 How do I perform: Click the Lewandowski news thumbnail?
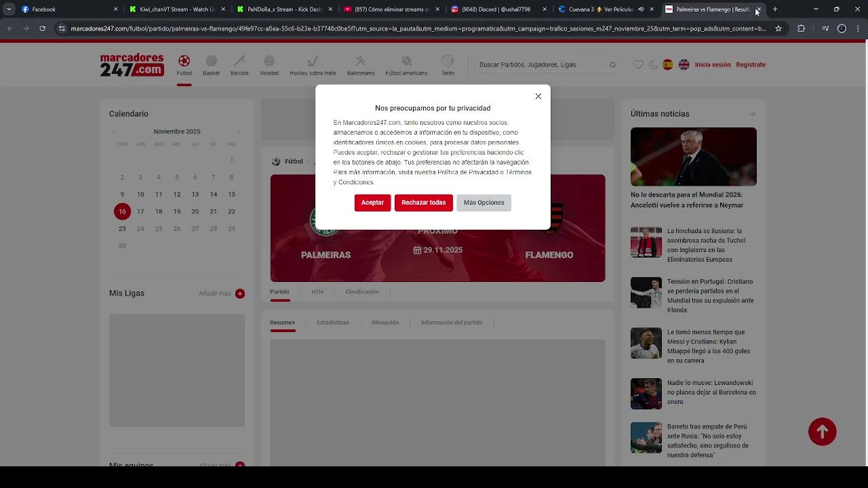point(646,394)
